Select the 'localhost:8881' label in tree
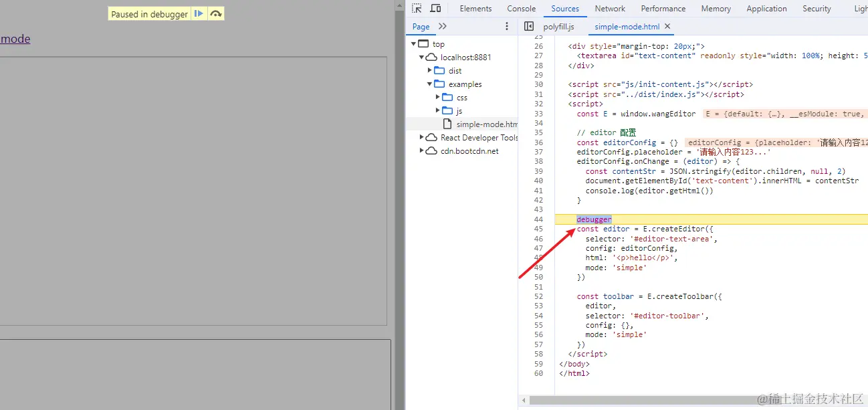The height and width of the screenshot is (410, 868). (465, 58)
